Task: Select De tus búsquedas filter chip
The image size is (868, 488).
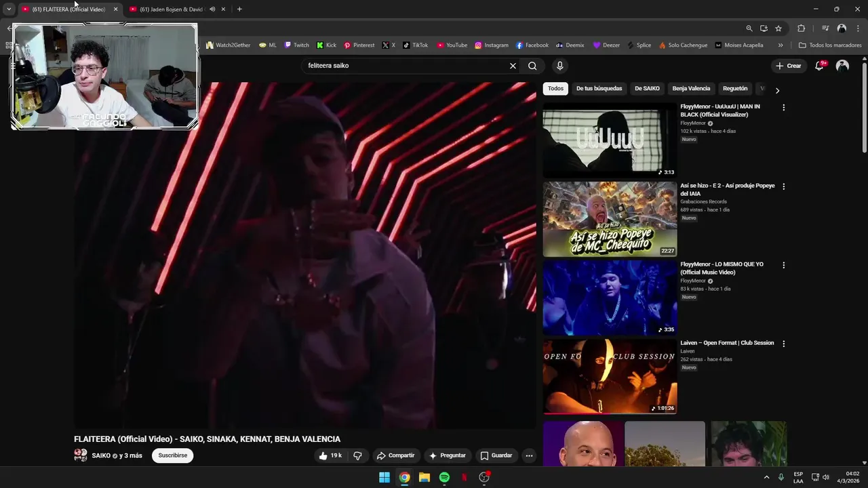Action: [599, 89]
